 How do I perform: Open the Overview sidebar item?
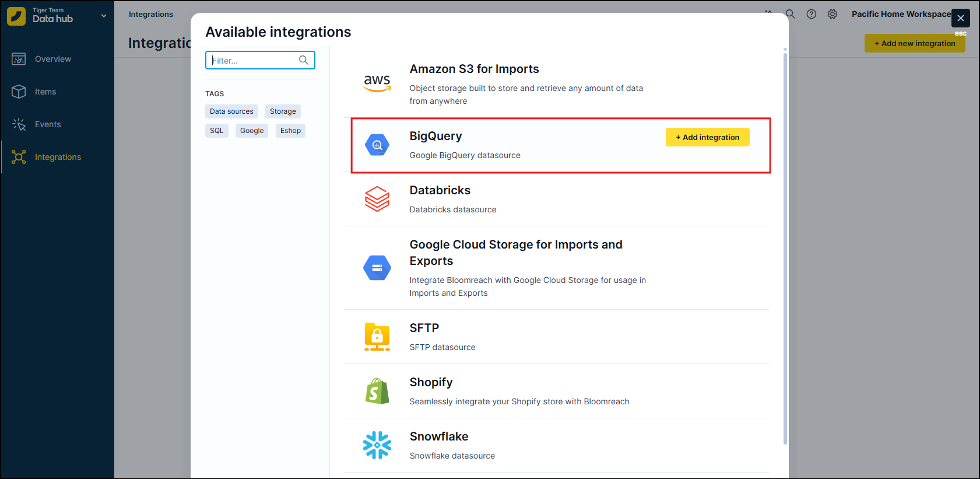point(57,59)
